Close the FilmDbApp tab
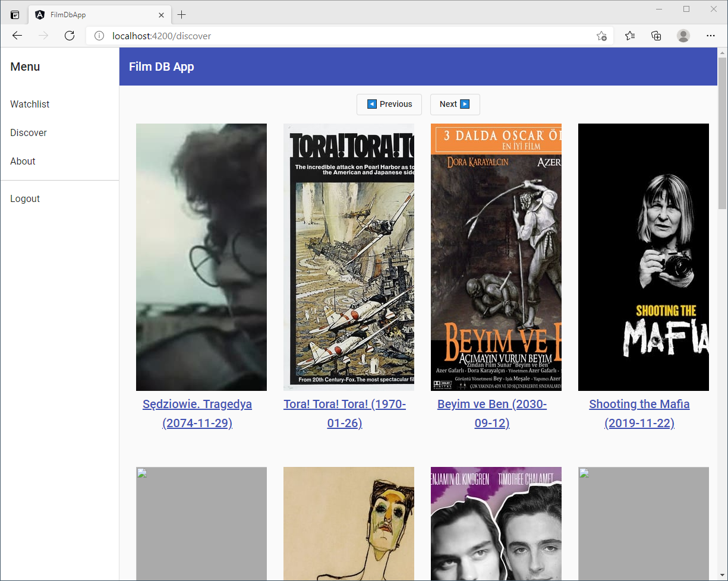The height and width of the screenshot is (581, 728). (x=162, y=15)
